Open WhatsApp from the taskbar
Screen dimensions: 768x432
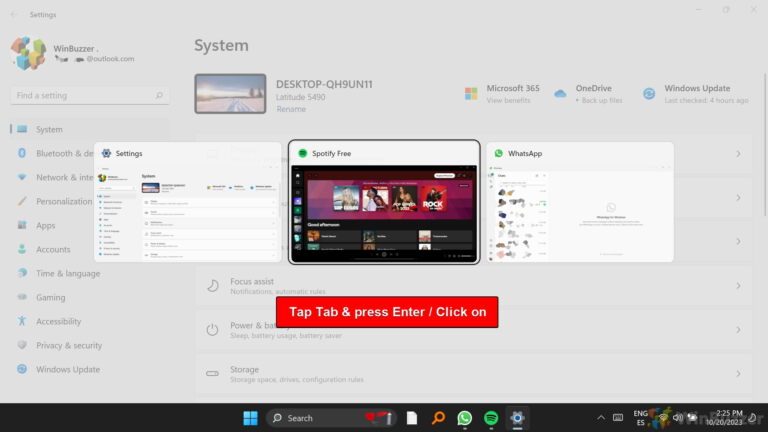coord(464,418)
